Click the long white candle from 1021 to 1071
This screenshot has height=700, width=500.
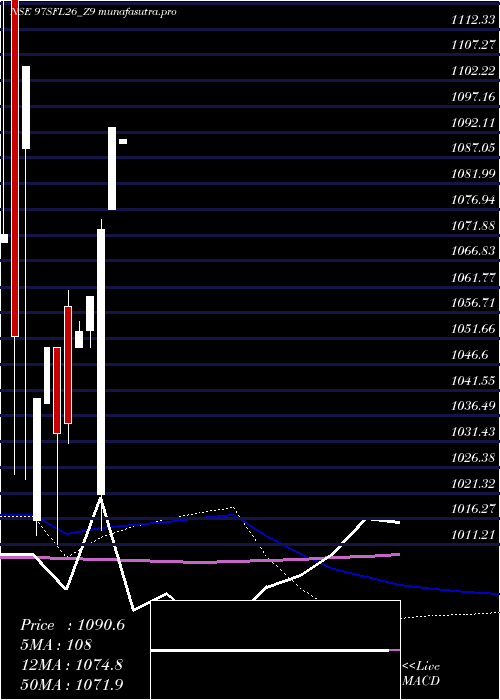(x=101, y=362)
